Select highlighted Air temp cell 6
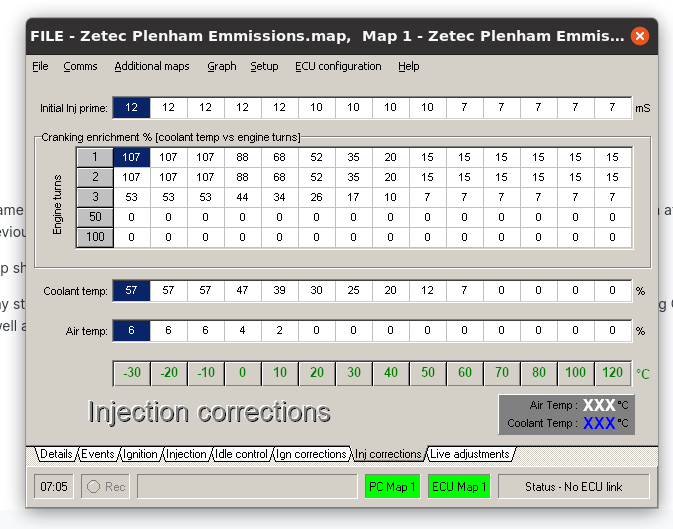This screenshot has height=529, width=673. tap(131, 331)
